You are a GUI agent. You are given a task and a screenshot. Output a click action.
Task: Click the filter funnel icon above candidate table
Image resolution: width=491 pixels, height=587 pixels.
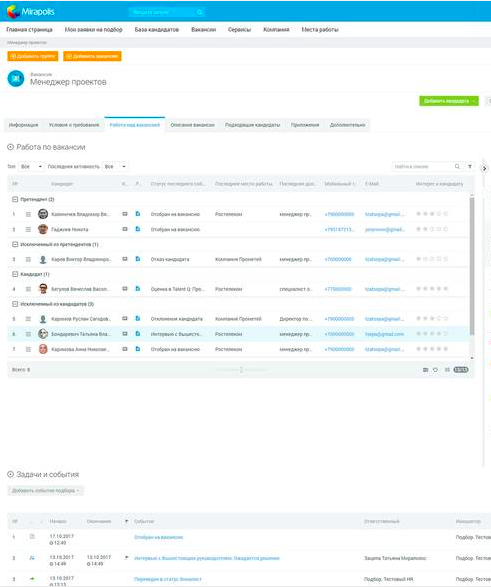[x=470, y=167]
